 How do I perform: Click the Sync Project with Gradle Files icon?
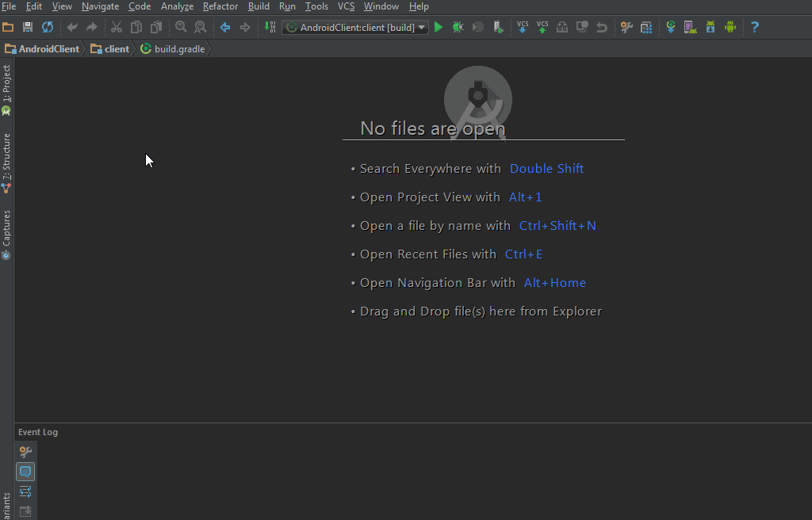click(x=671, y=27)
